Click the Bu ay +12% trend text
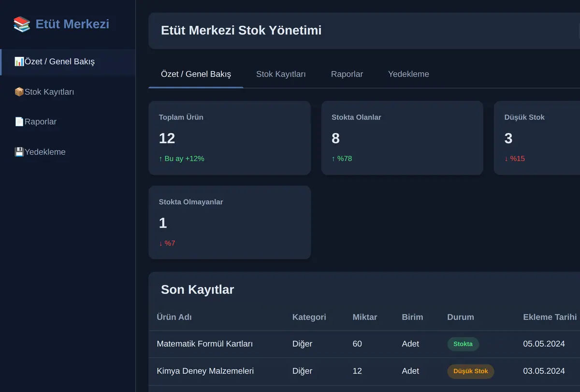580x392 pixels. pyautogui.click(x=182, y=159)
